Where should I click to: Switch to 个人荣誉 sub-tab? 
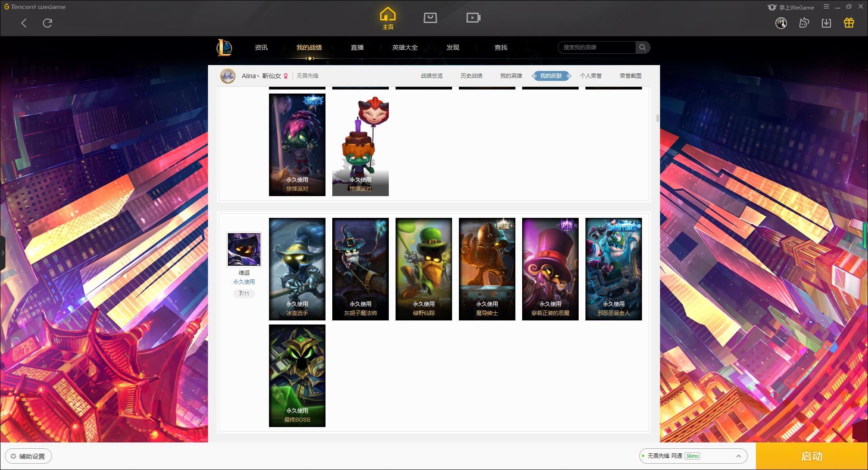tap(591, 76)
